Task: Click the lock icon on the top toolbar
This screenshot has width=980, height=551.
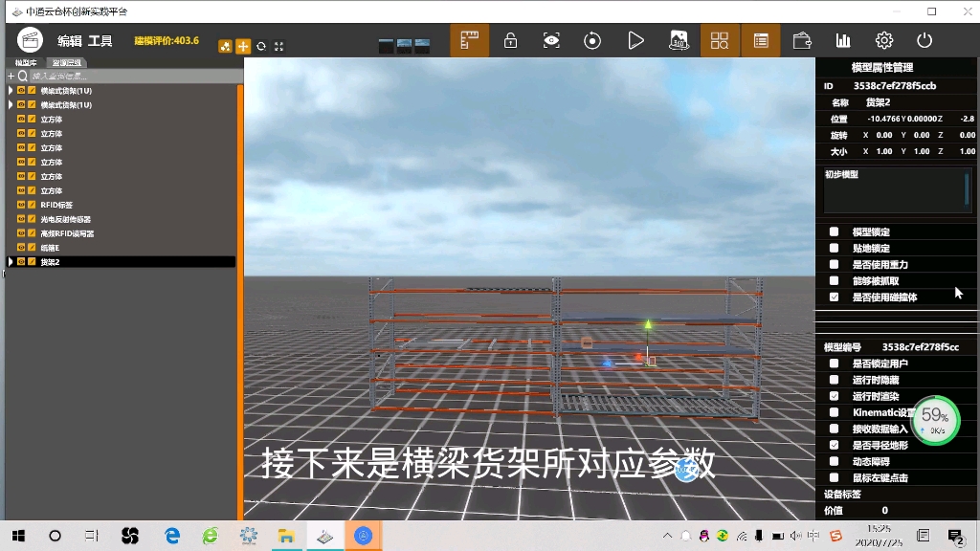Action: [510, 40]
